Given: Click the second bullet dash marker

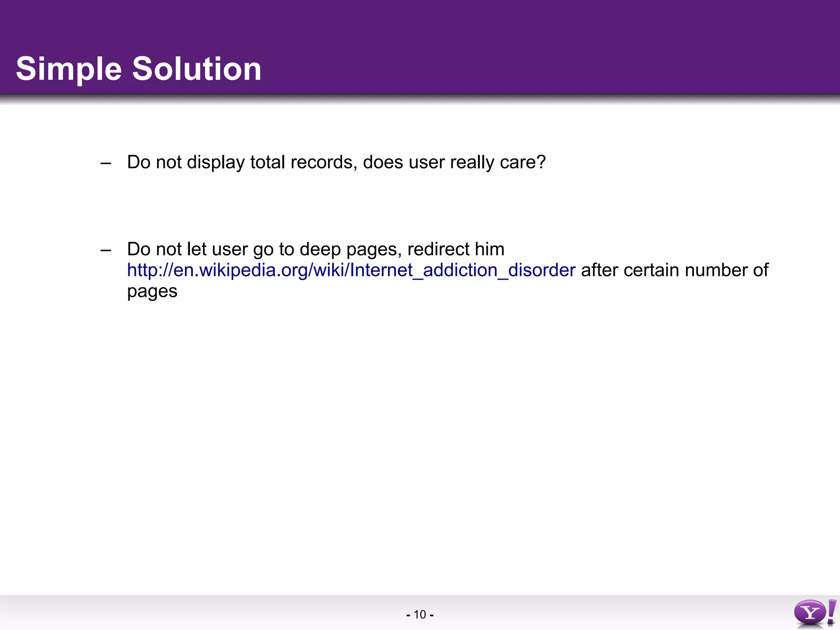Looking at the screenshot, I should (x=106, y=250).
